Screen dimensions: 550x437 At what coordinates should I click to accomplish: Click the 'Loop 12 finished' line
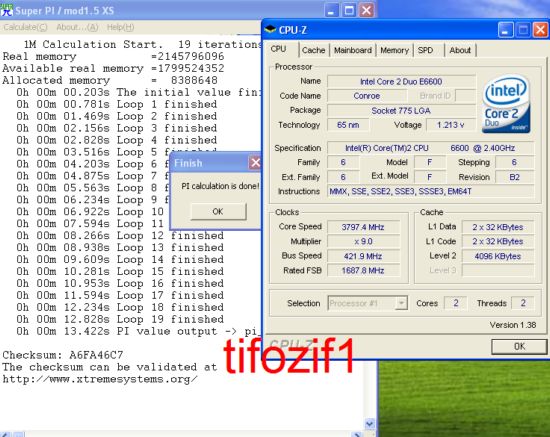(x=120, y=236)
